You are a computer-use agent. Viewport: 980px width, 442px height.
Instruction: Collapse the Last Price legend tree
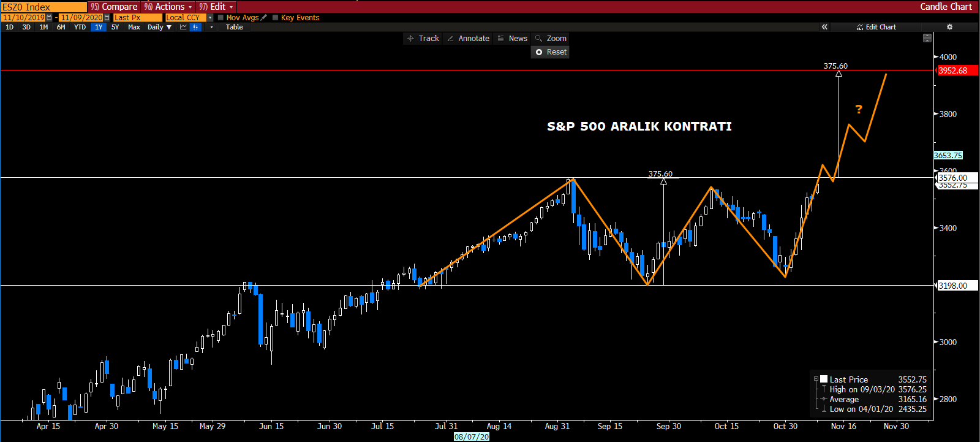[x=816, y=379]
